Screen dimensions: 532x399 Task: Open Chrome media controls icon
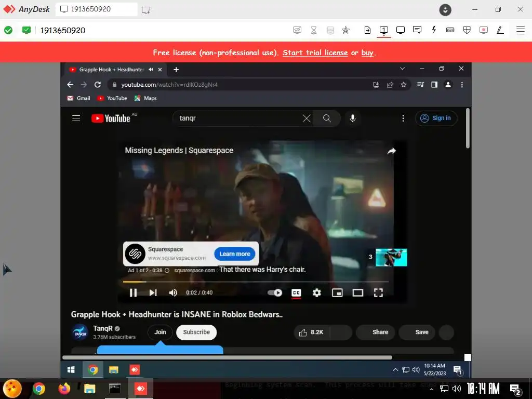point(421,85)
